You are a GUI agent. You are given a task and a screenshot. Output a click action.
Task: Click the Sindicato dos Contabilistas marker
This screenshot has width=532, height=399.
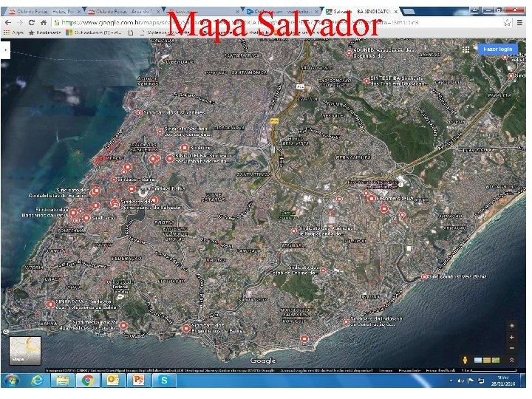tap(96, 191)
